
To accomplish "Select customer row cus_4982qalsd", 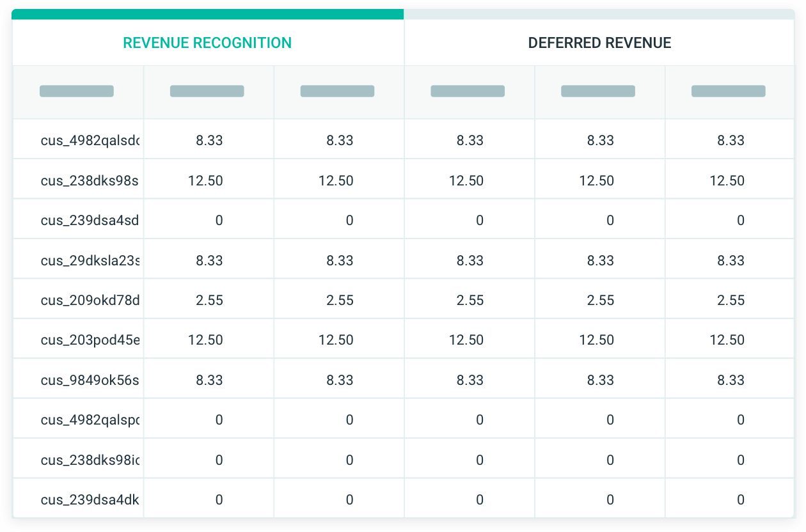I will pos(77,139).
